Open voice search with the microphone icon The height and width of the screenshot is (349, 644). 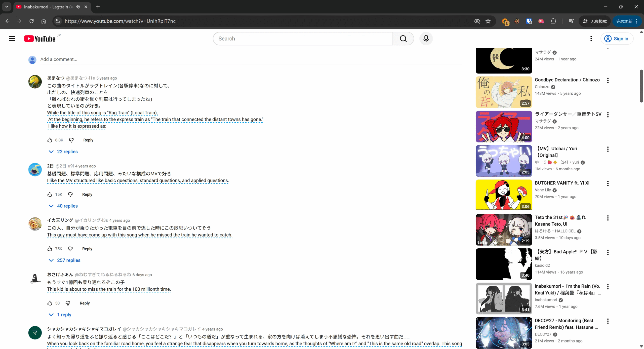pyautogui.click(x=426, y=38)
